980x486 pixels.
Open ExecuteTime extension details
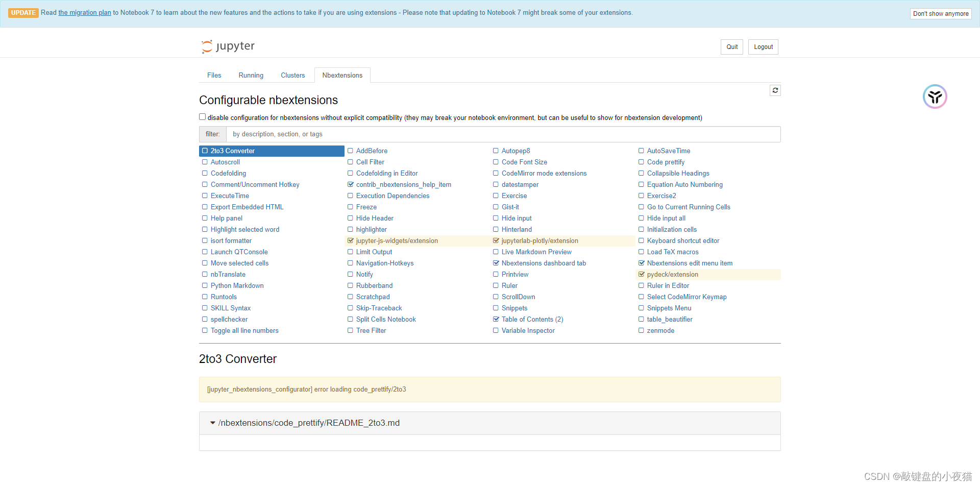click(230, 196)
